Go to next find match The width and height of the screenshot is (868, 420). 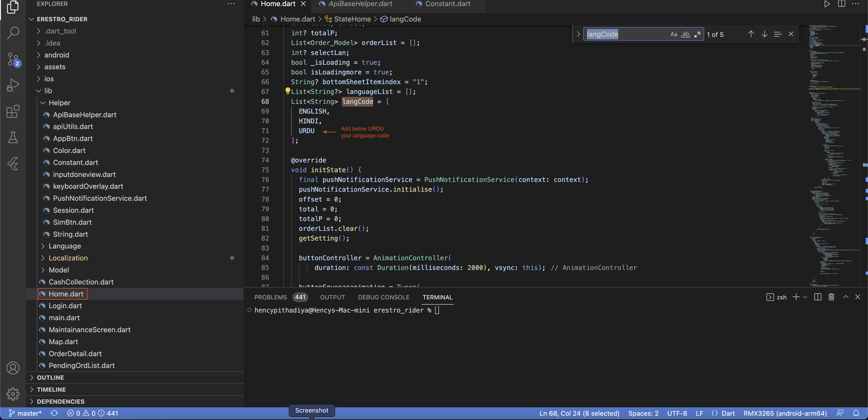pos(764,34)
